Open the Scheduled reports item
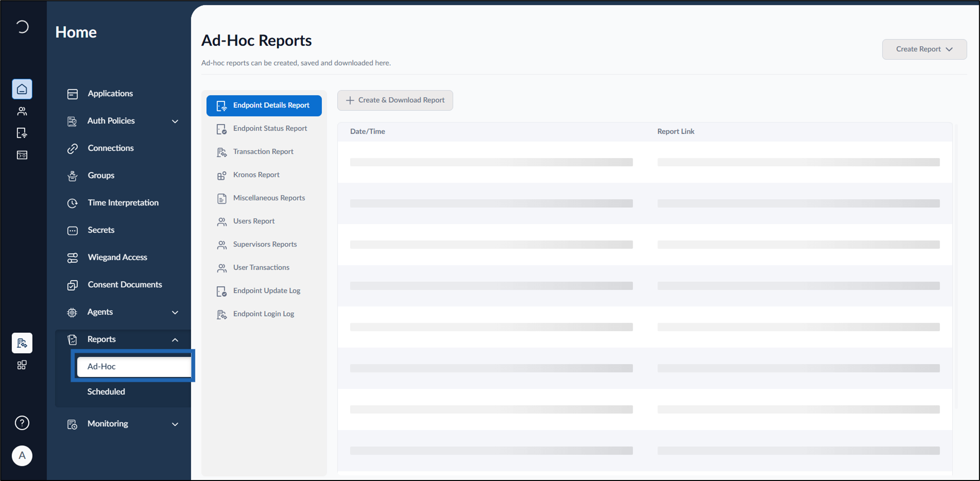The image size is (980, 481). coord(106,391)
